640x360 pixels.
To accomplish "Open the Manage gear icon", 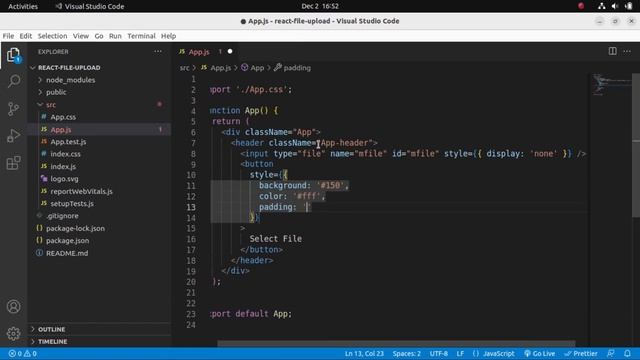I will [13, 333].
